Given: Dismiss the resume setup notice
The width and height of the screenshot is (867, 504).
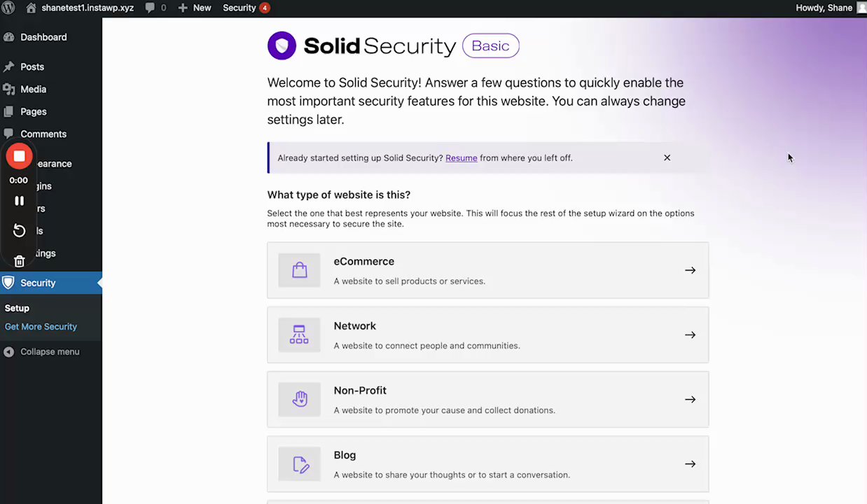Looking at the screenshot, I should tap(667, 157).
